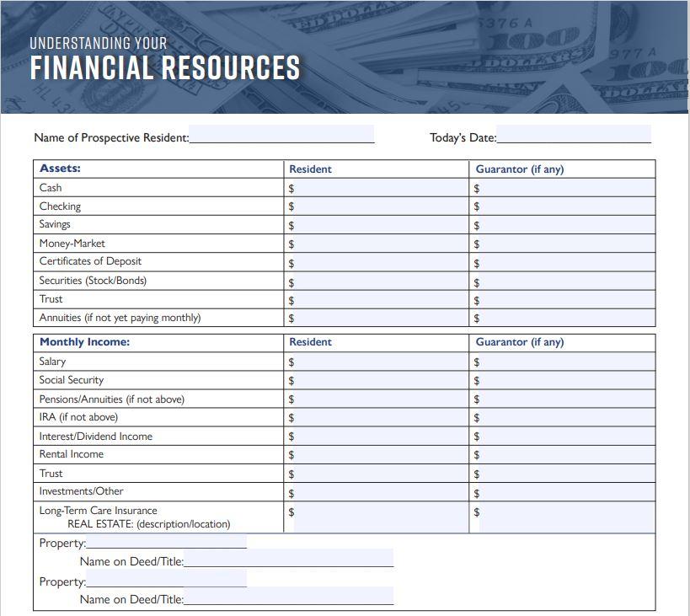Click the Resident Money-Market amount field
This screenshot has width=690, height=616.
381,244
